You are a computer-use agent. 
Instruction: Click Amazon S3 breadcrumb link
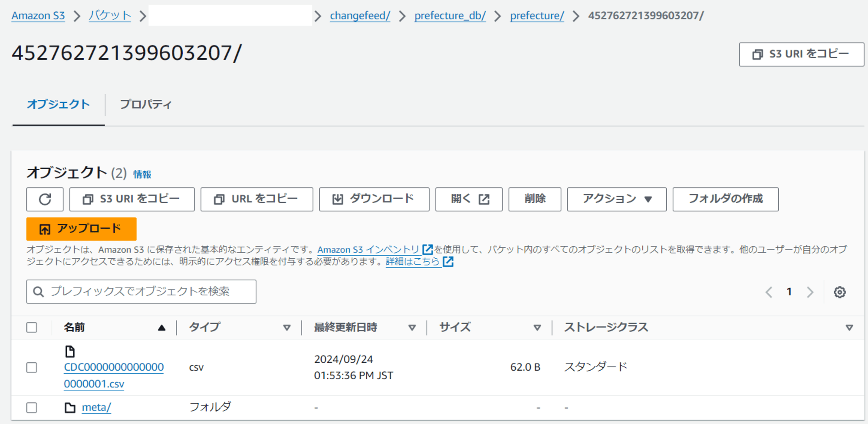(x=38, y=16)
